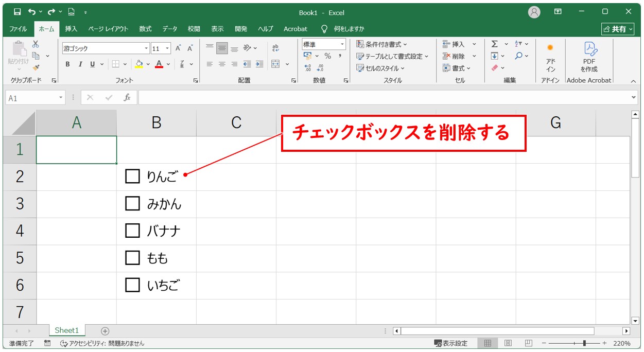Click 表示設定 in status bar
Image resolution: width=644 pixels, height=352 pixels.
(x=451, y=343)
